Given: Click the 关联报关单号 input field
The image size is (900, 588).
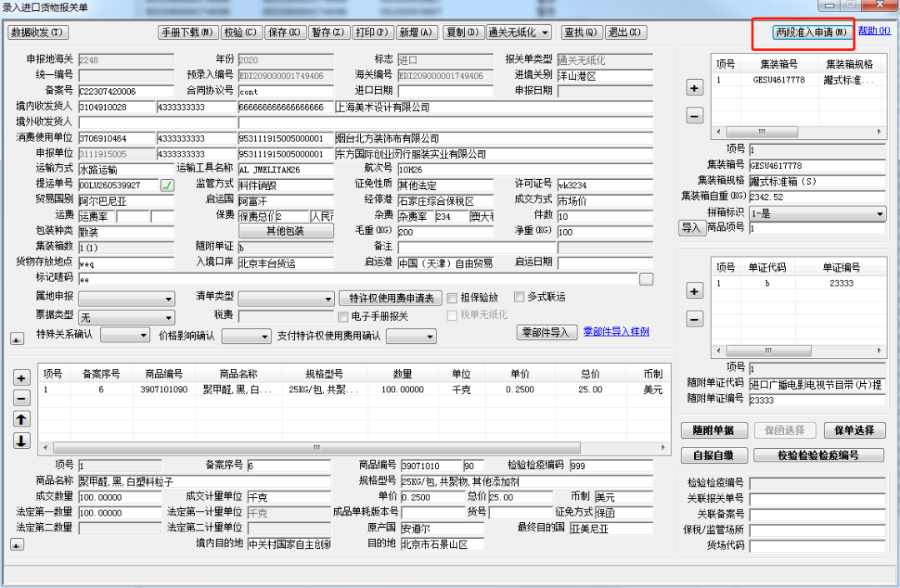Looking at the screenshot, I should [817, 499].
